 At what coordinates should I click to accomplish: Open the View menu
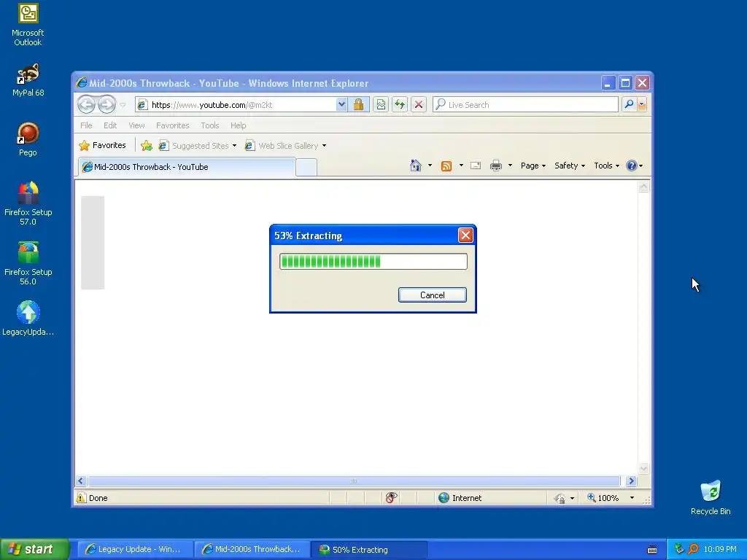136,125
